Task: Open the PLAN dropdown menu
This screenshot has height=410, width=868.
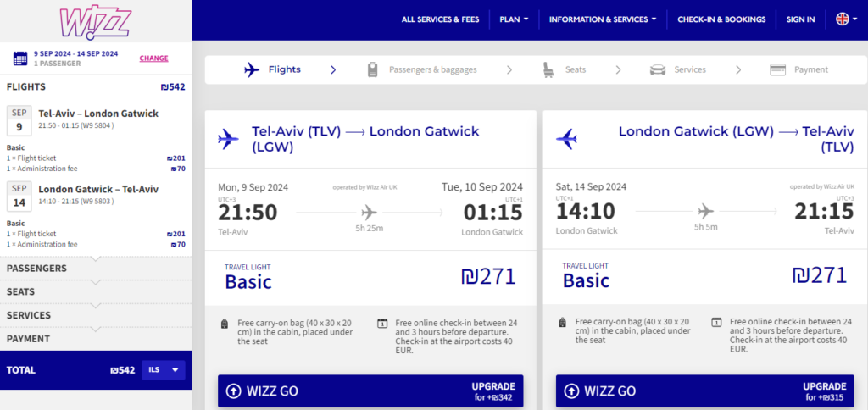Action: (514, 19)
